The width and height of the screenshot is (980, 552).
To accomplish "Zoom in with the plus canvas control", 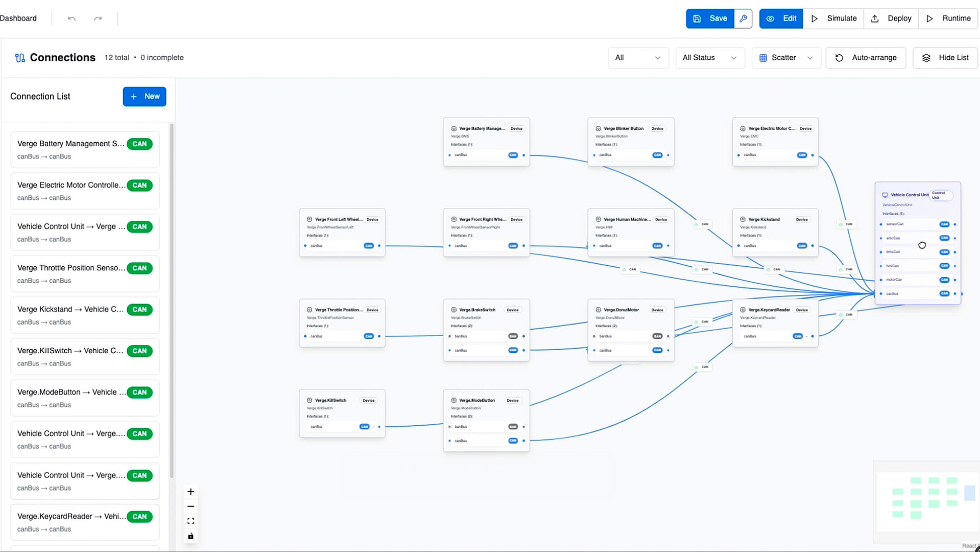I will [x=190, y=492].
